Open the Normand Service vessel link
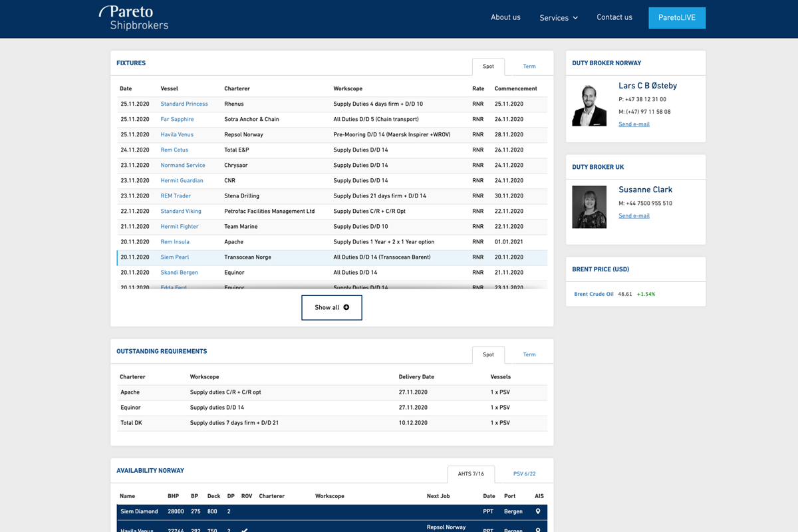798x532 pixels. click(x=183, y=165)
